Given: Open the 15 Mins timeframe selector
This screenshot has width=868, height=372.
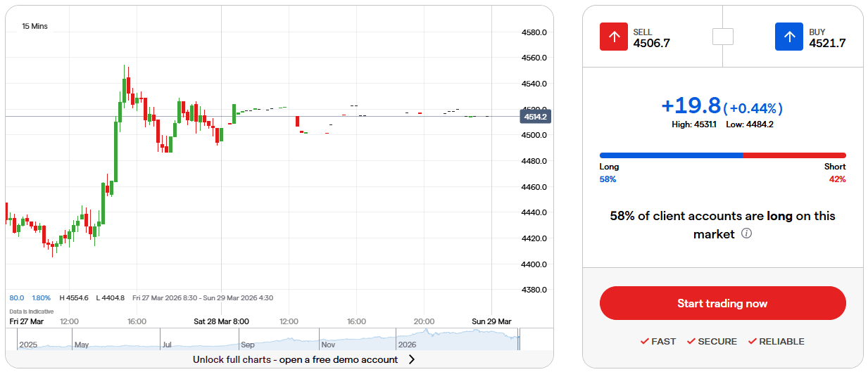Looking at the screenshot, I should [x=35, y=26].
